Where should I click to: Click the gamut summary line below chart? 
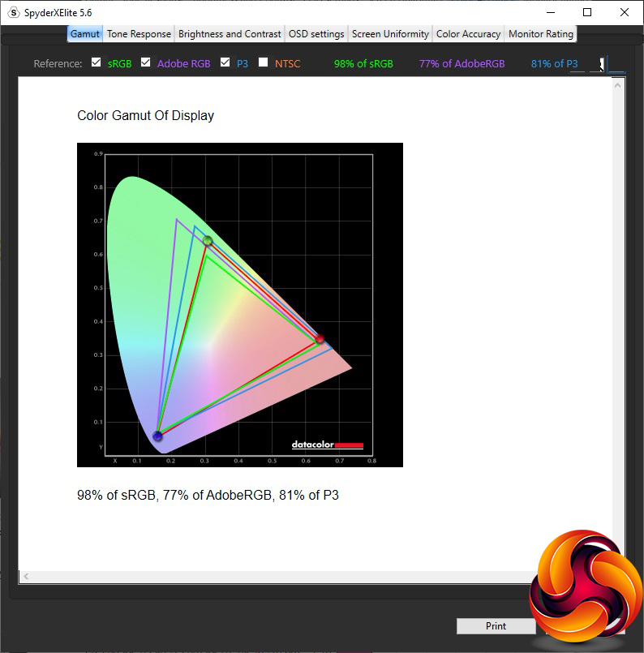(x=208, y=495)
